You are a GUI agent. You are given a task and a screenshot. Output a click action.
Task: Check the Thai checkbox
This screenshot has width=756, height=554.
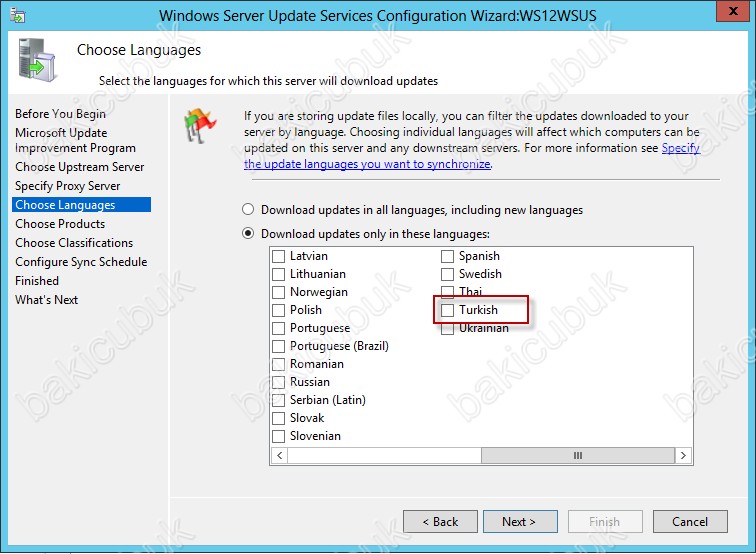pyautogui.click(x=447, y=291)
